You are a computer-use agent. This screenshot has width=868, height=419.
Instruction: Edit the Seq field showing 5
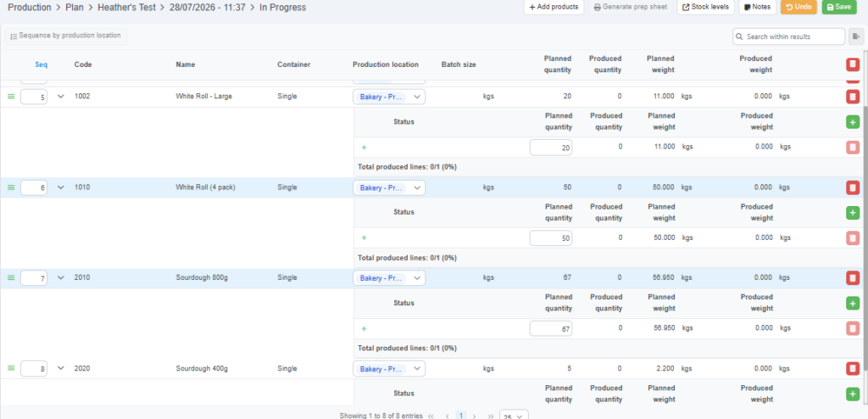coord(34,97)
